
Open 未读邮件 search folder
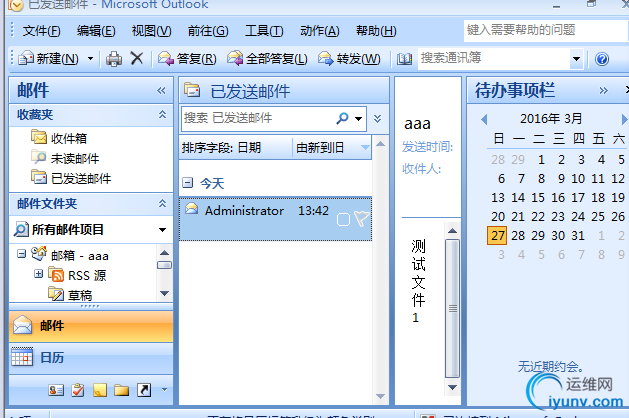[65, 158]
